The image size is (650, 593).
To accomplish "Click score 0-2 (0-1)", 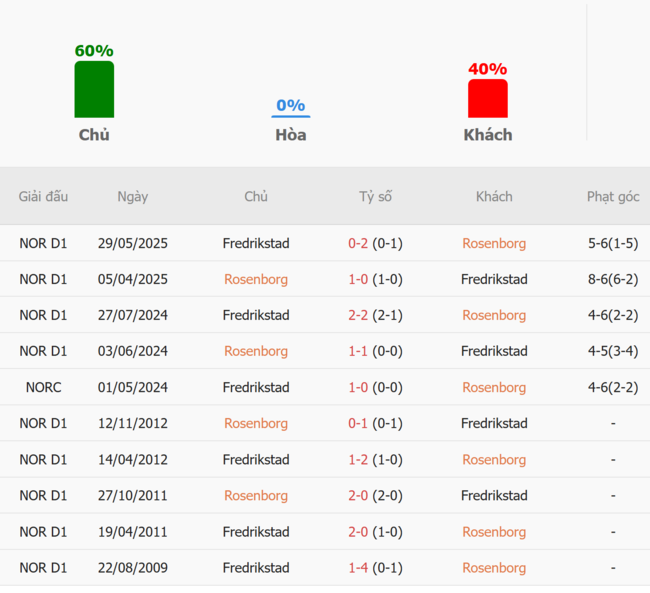I will coord(375,243).
